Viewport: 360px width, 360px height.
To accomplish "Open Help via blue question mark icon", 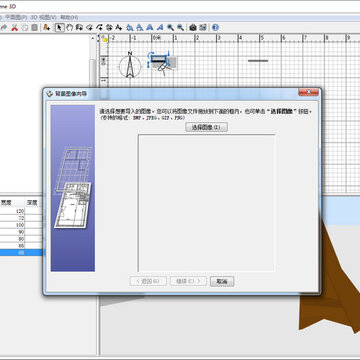I will (x=215, y=28).
